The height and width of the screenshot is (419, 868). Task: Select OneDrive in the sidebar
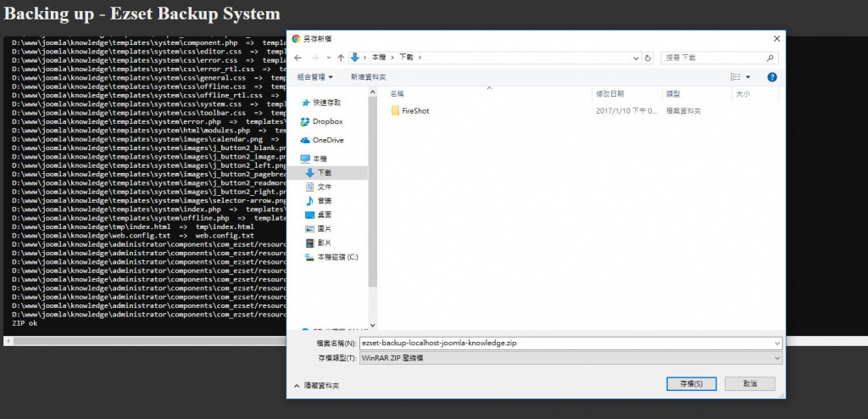click(327, 140)
